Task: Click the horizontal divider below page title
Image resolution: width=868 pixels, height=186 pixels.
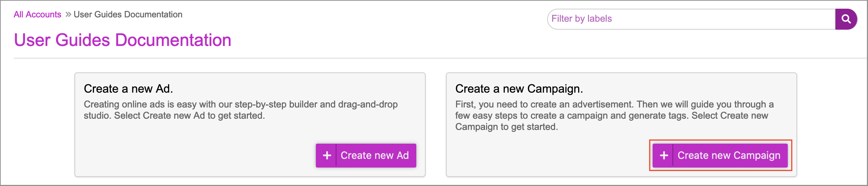Action: tap(434, 58)
